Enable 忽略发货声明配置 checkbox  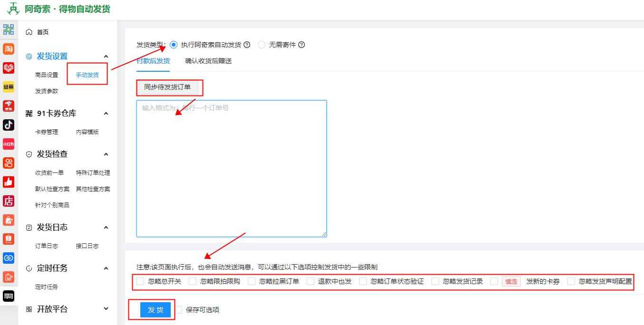click(x=571, y=281)
